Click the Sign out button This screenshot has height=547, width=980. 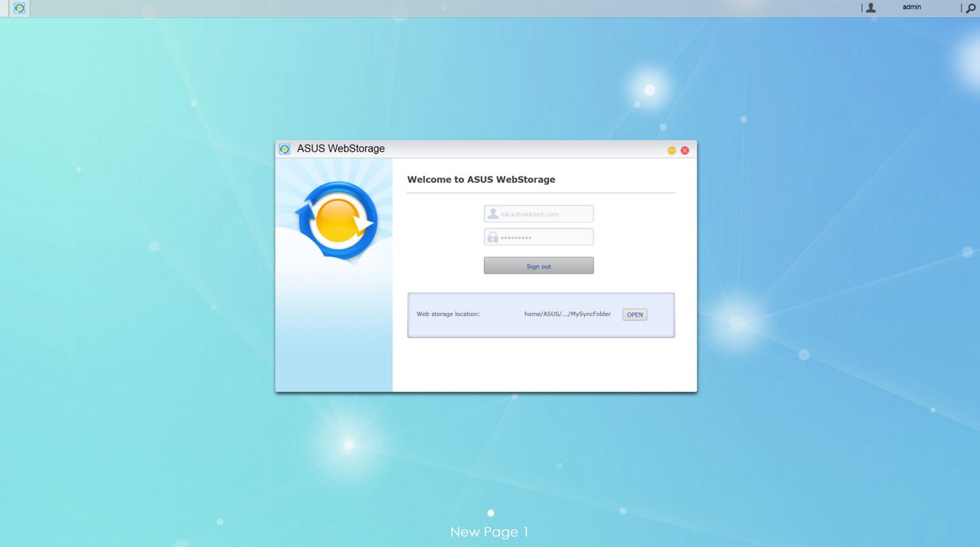coord(538,265)
